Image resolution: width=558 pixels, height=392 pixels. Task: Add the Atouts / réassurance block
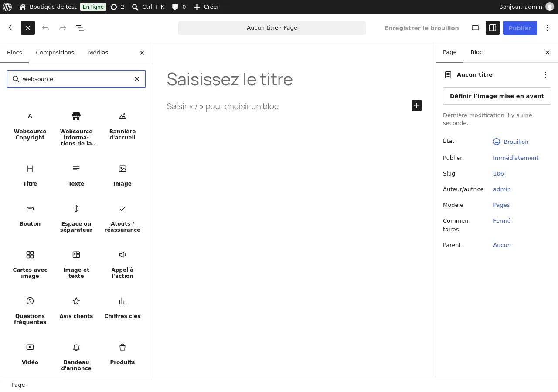pyautogui.click(x=122, y=218)
